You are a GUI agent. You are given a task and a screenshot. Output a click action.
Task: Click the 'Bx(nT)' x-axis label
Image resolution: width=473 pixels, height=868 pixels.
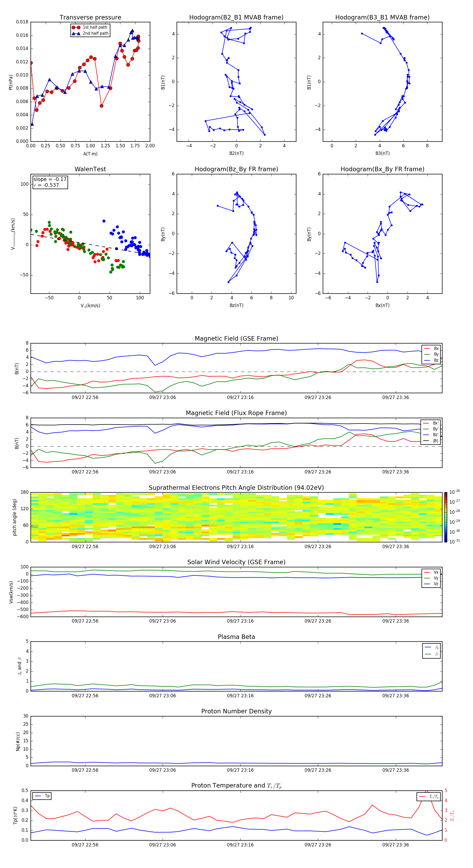tap(382, 305)
